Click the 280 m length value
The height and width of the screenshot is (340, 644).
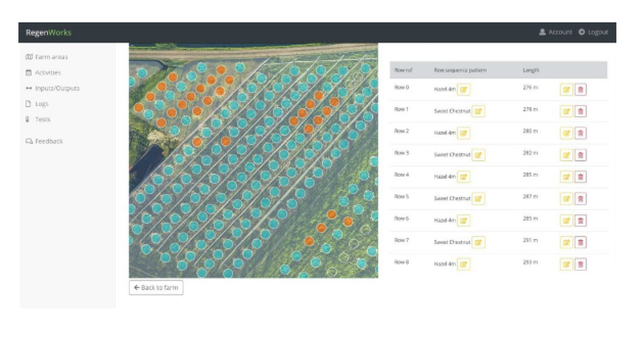[530, 131]
